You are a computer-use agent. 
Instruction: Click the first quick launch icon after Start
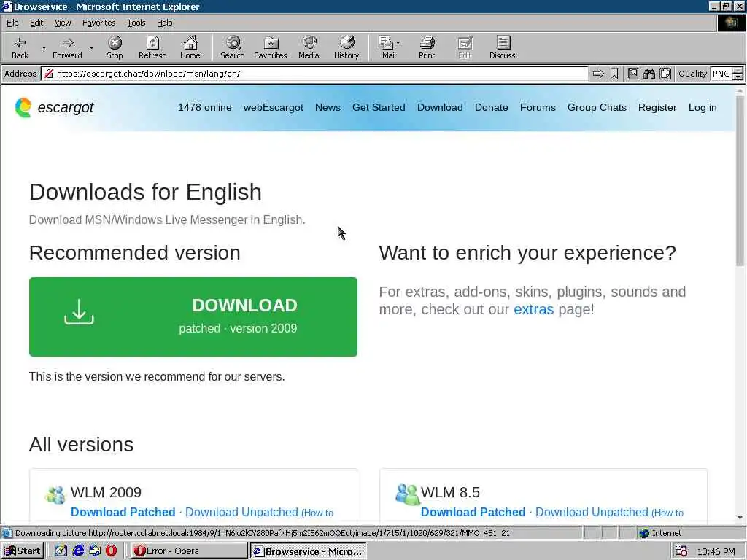click(x=61, y=551)
